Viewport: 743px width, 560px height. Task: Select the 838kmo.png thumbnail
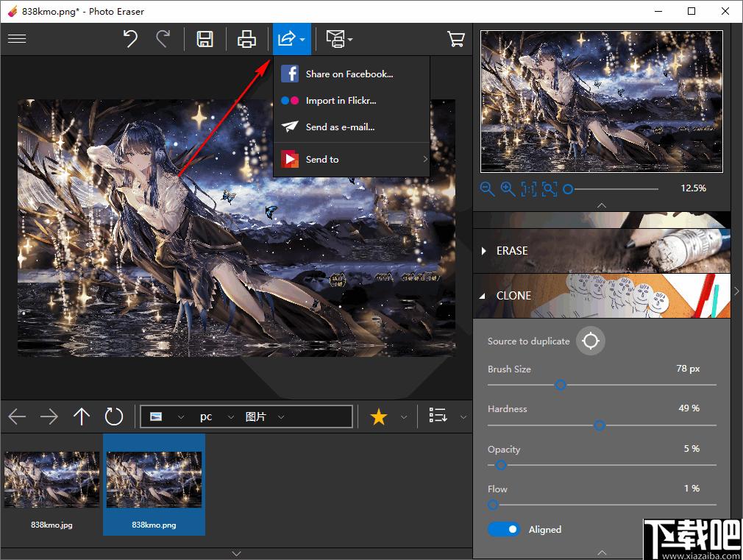click(154, 485)
